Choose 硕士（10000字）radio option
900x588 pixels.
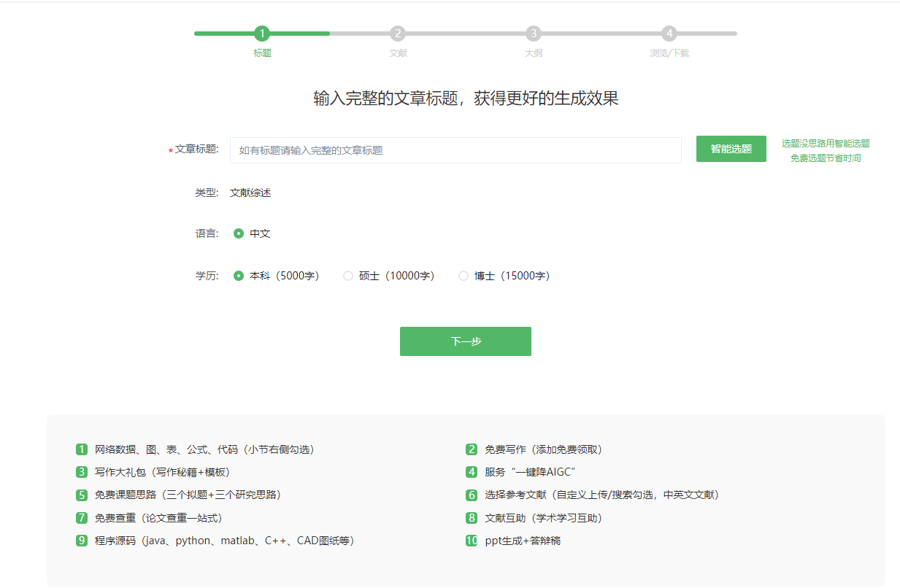348,276
